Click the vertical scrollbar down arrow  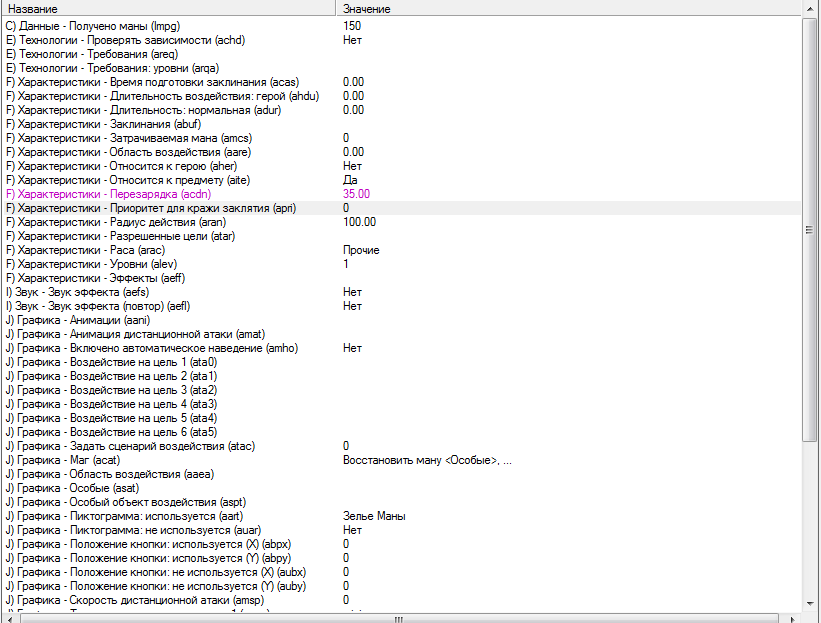tap(809, 603)
